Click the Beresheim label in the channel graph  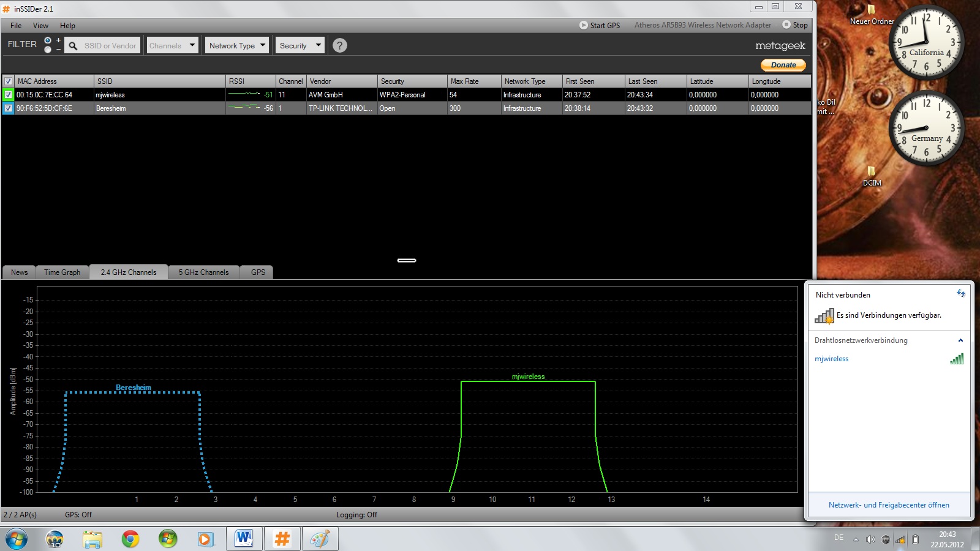point(134,388)
